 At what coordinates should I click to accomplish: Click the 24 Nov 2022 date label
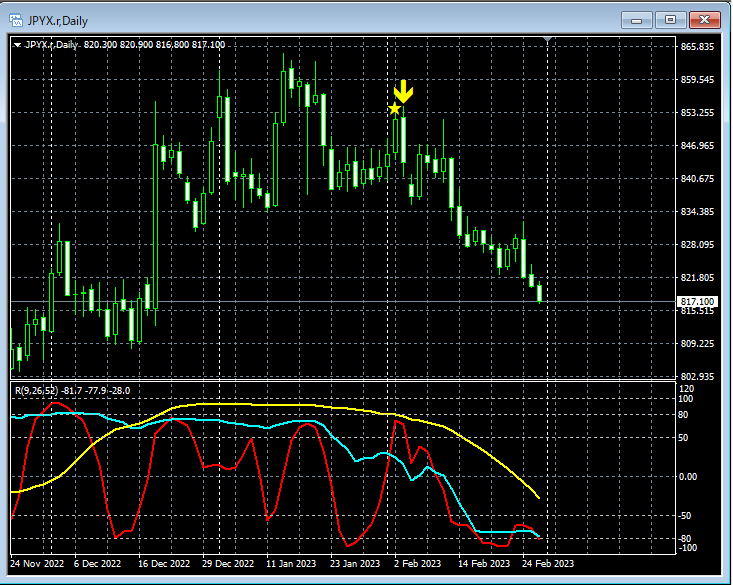37,563
